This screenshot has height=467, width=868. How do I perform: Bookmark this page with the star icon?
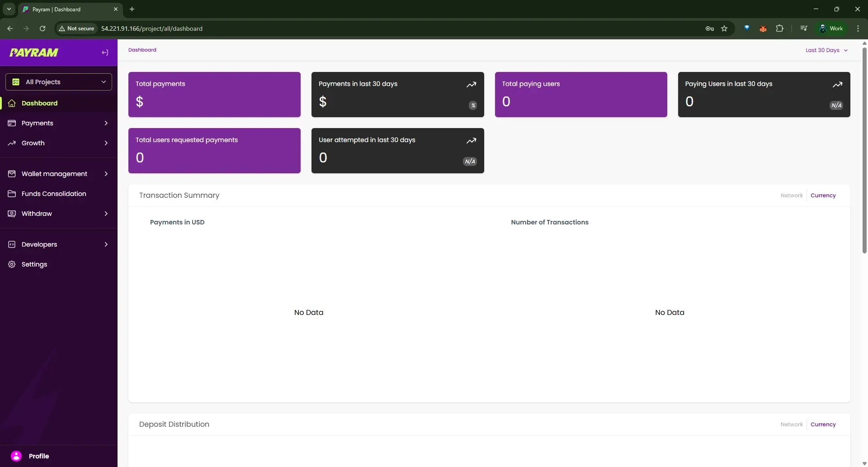[x=724, y=29]
